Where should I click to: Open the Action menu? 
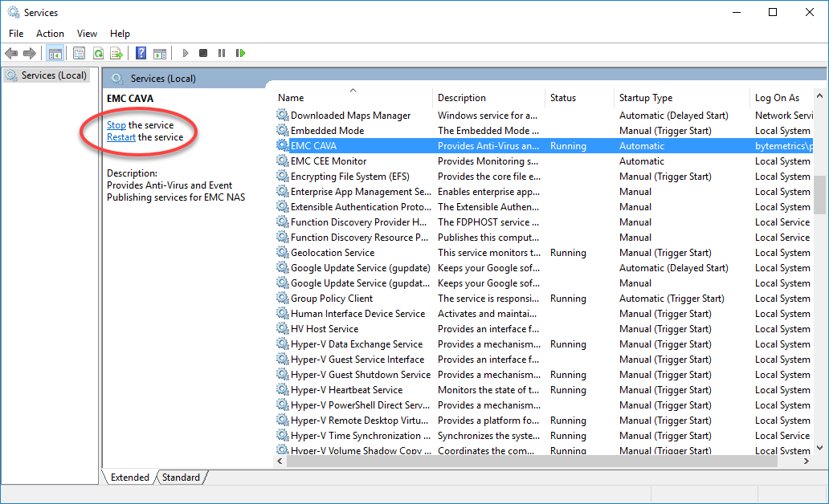pos(50,34)
